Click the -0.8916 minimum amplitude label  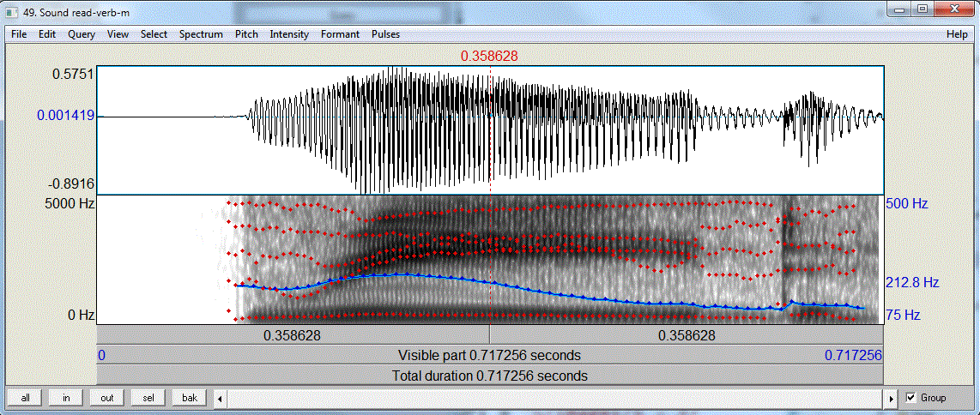point(72,183)
